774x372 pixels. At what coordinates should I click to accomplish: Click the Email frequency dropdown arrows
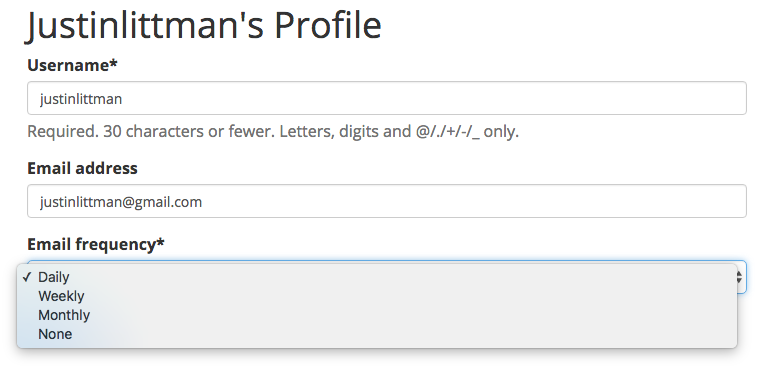pos(739,277)
